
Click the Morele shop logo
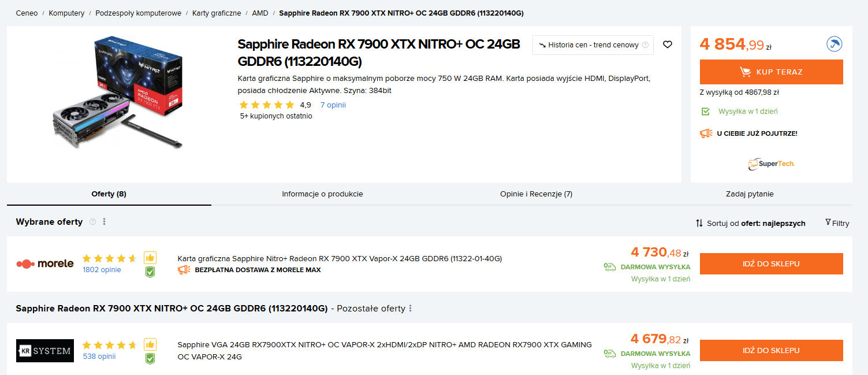point(45,263)
